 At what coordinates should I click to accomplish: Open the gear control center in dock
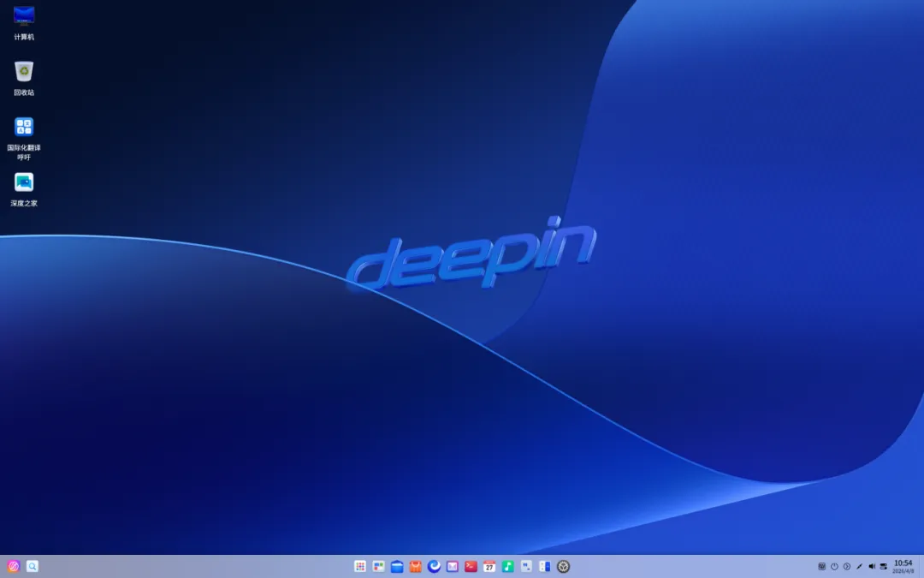pyautogui.click(x=563, y=566)
